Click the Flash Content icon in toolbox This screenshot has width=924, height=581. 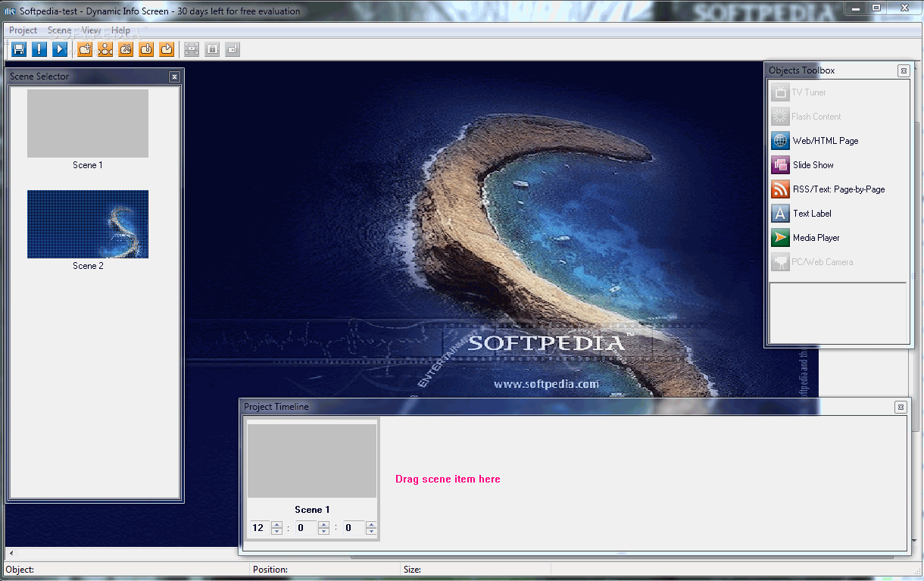tap(780, 117)
